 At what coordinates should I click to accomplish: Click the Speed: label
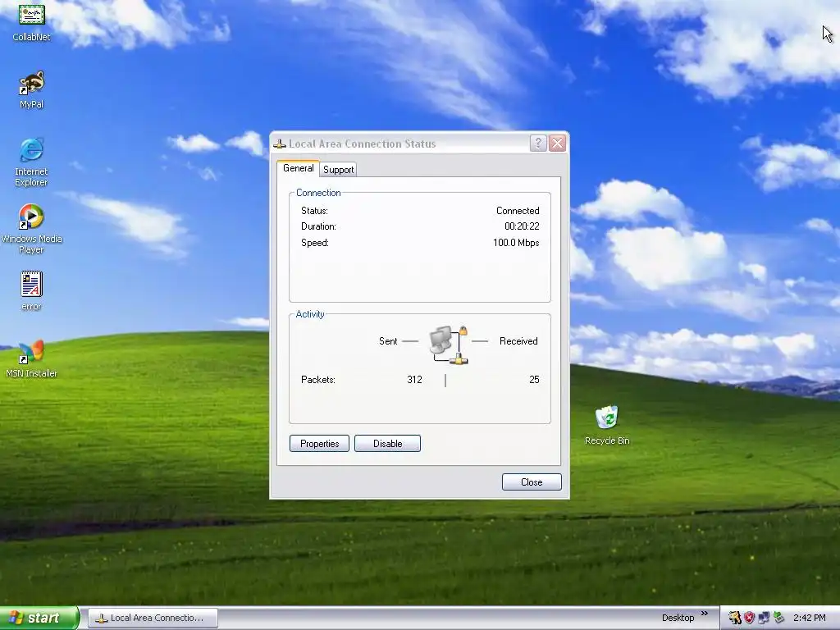tap(315, 243)
